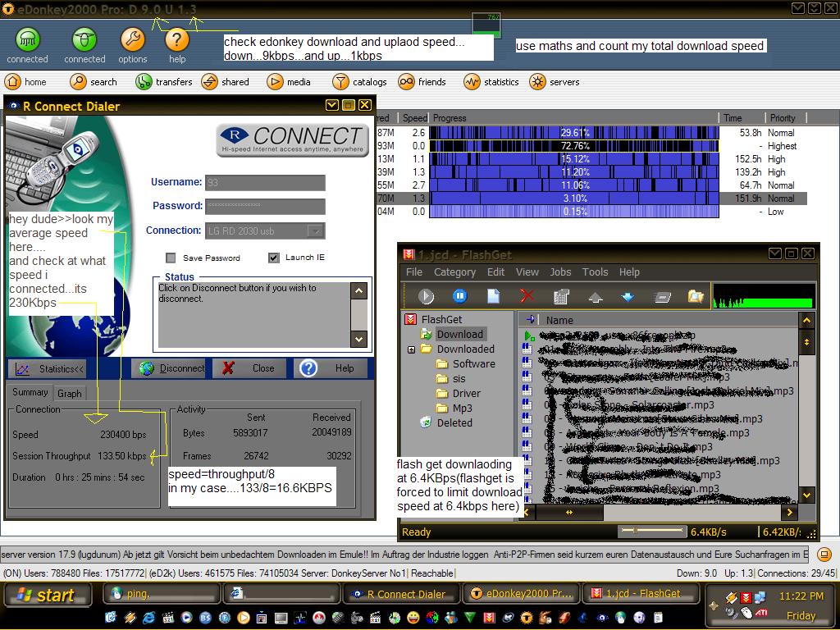Switch to eDonkey media section
Screen dimensions: 840x630
289,82
